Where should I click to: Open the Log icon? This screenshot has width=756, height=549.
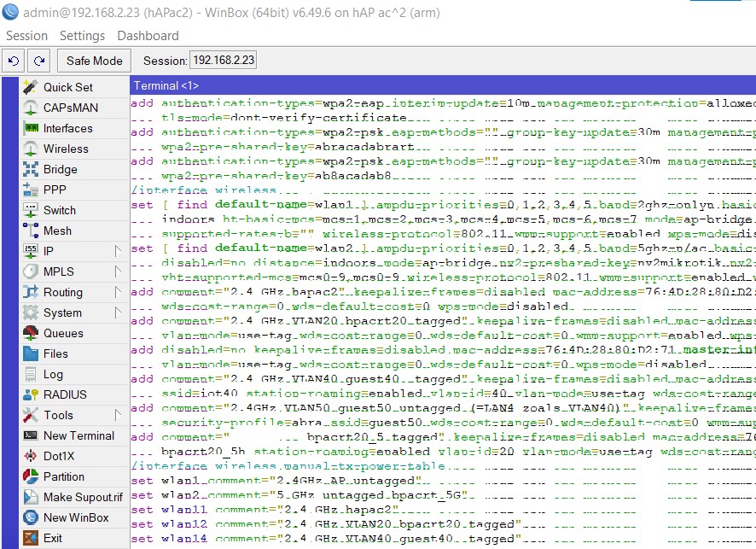31,374
